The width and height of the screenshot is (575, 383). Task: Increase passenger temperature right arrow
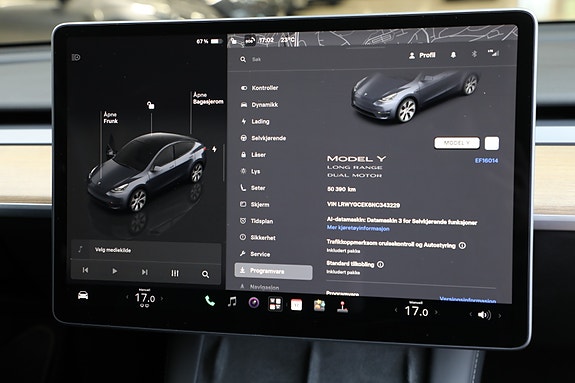click(436, 312)
